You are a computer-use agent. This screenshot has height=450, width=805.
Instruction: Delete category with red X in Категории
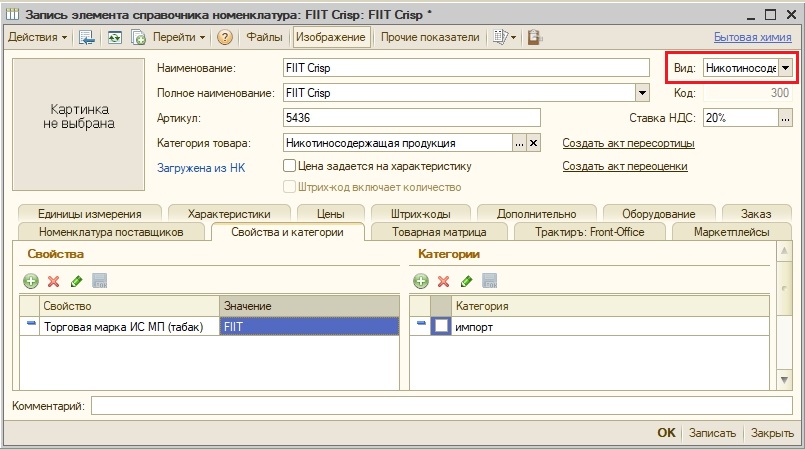(x=444, y=281)
